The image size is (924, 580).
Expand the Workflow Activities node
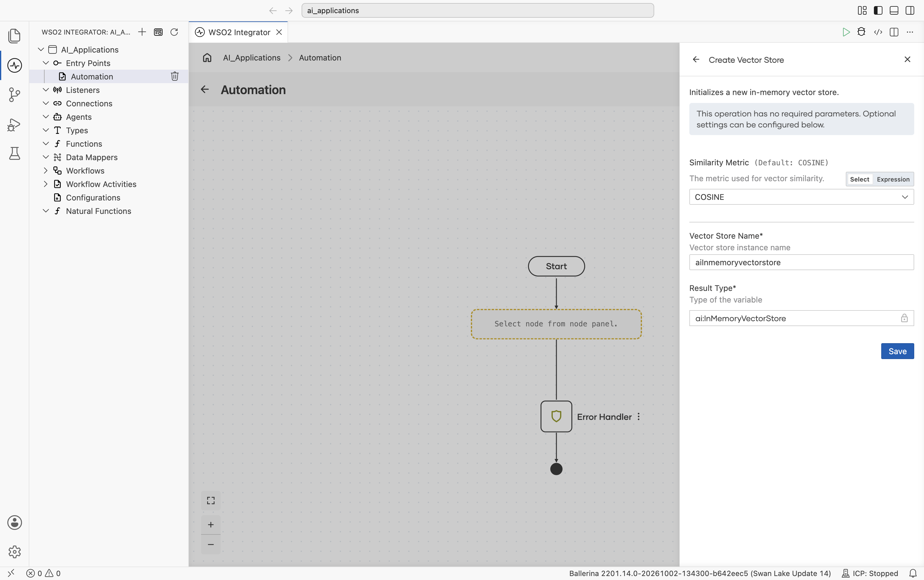(46, 184)
